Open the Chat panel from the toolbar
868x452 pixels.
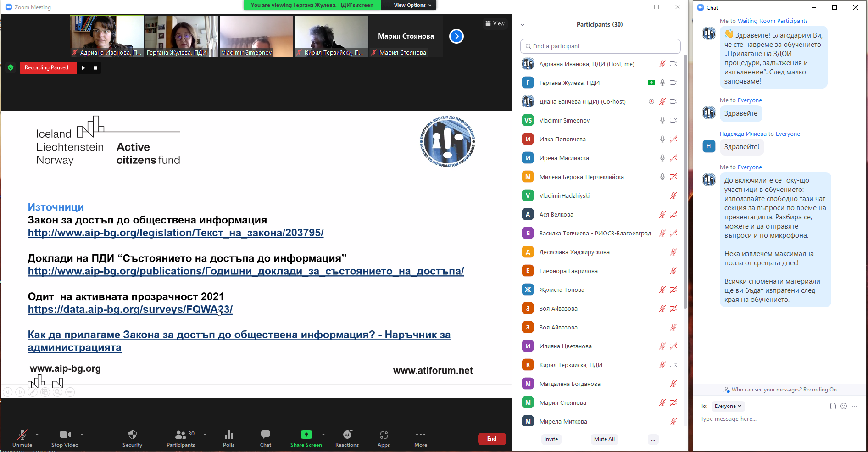(265, 437)
